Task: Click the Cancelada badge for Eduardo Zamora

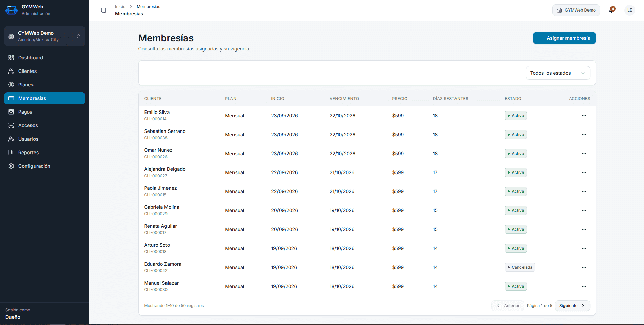Action: coord(520,267)
